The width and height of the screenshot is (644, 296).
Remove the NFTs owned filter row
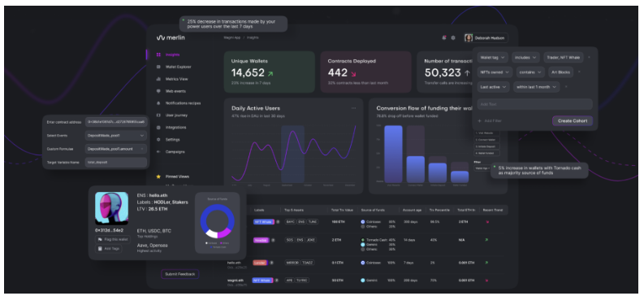click(580, 72)
